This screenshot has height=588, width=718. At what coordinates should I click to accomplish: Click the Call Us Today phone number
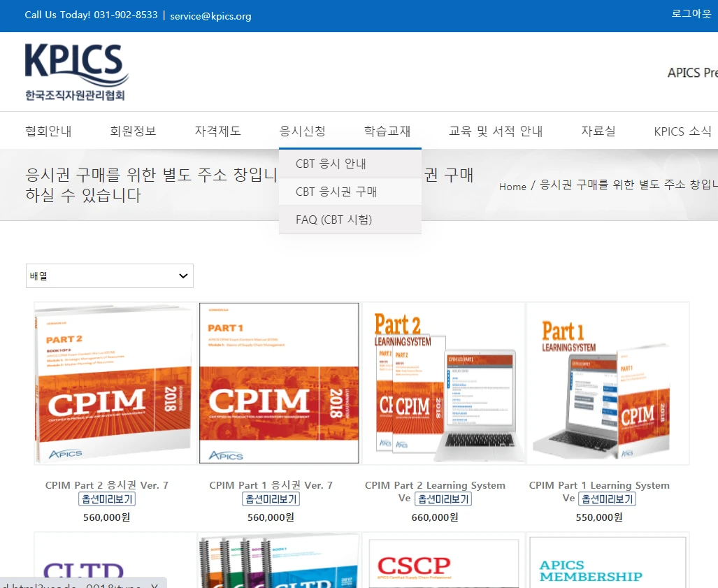pos(126,15)
